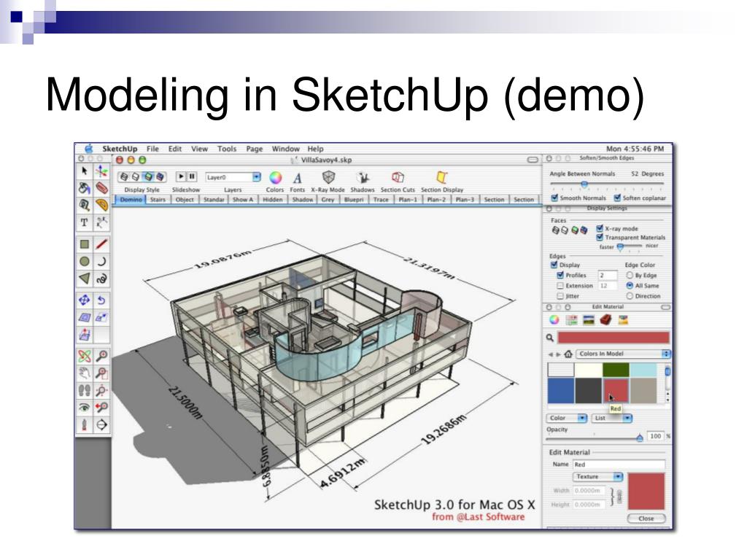Choose the Circle drawing tool
The height and width of the screenshot is (560, 747).
click(85, 262)
